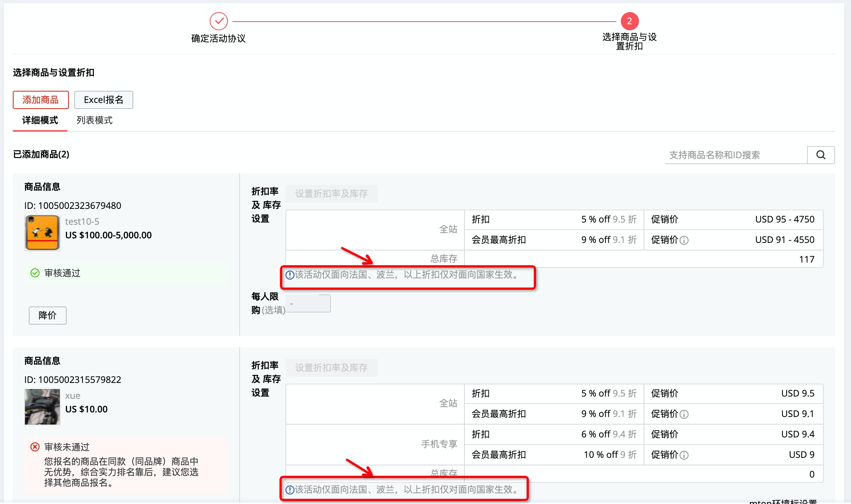Click the 添加商品 button
The width and height of the screenshot is (851, 504).
point(41,100)
